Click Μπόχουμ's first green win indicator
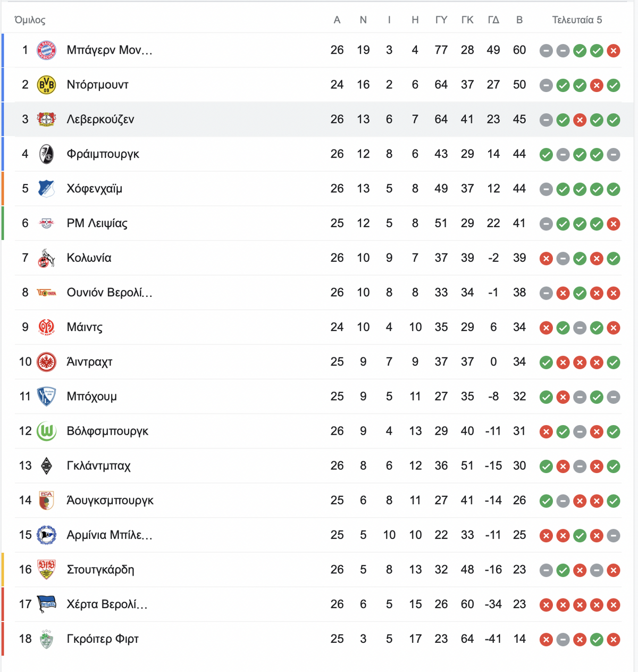638x672 pixels. (546, 397)
